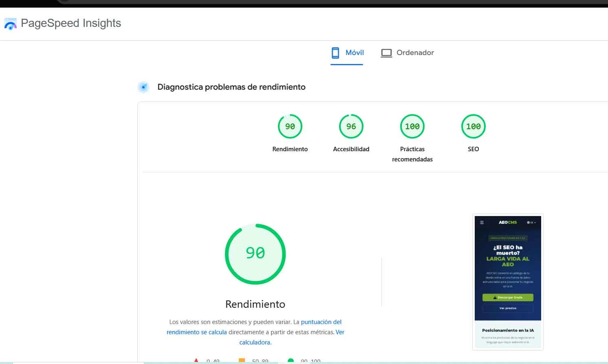Select 'Diagnostica problemas de rendimiento' heading
This screenshot has width=608, height=364.
point(231,87)
